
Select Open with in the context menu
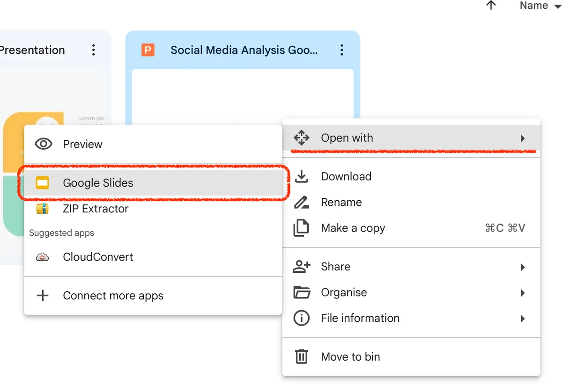(x=411, y=138)
